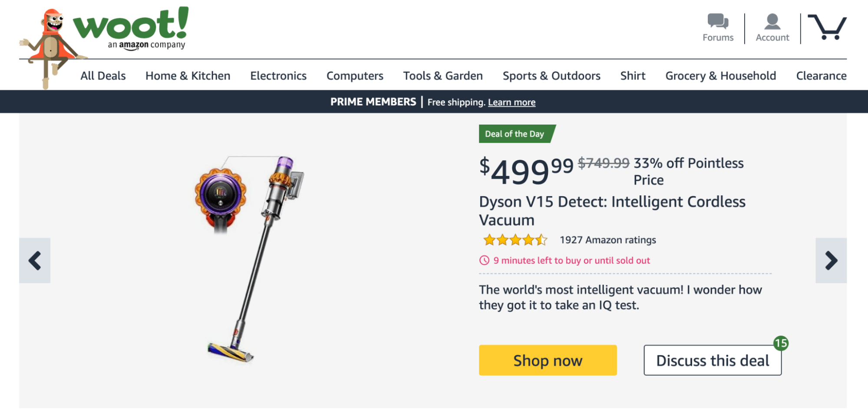Open the Forums speech bubble icon
The width and height of the screenshot is (868, 409).
point(718,21)
